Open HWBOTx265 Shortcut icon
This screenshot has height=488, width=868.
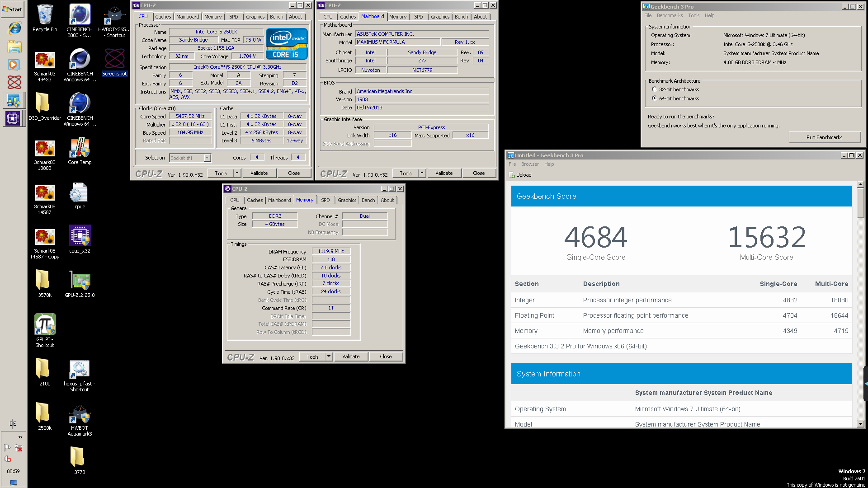pos(114,21)
